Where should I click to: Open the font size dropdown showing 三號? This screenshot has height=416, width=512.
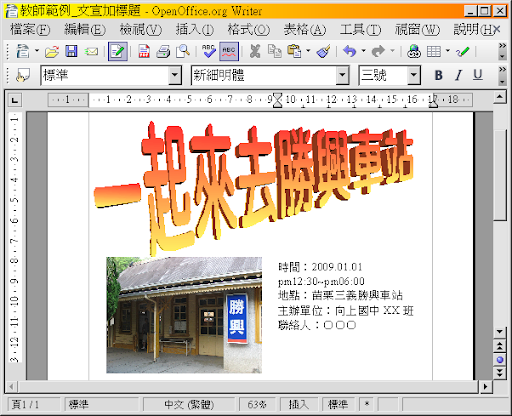pyautogui.click(x=414, y=75)
